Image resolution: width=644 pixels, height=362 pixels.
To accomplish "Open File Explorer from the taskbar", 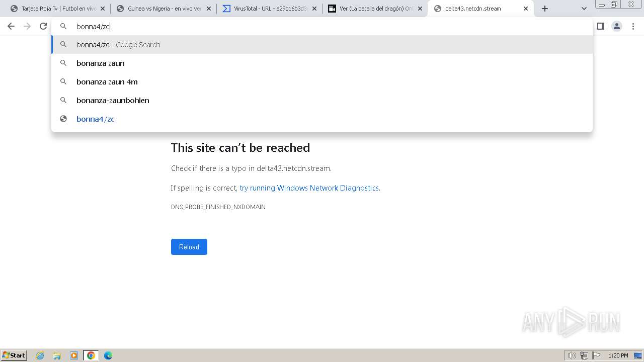I will (57, 355).
